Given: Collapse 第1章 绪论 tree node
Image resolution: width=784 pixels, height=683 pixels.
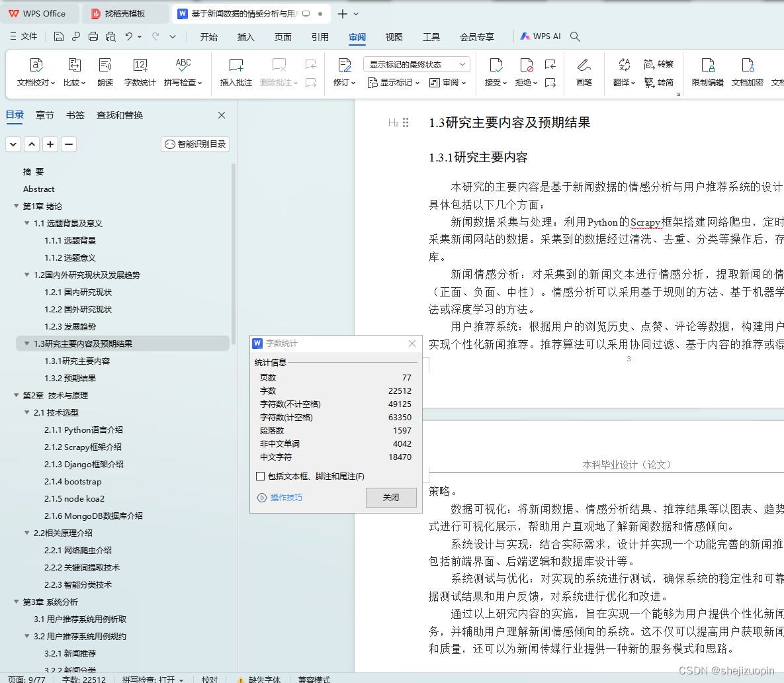Looking at the screenshot, I should [16, 206].
